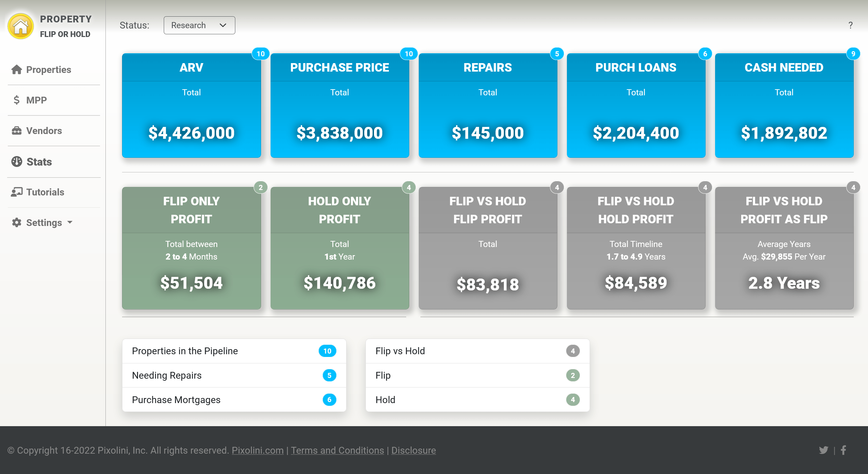Select the Properties in the Pipeline row
868x474 pixels.
[234, 351]
